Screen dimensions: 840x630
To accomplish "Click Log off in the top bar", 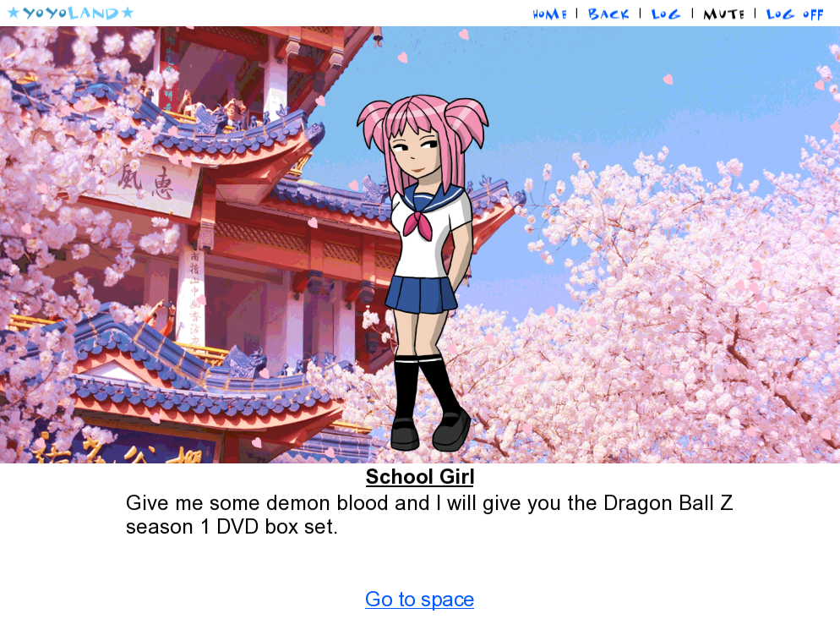I will pos(794,14).
